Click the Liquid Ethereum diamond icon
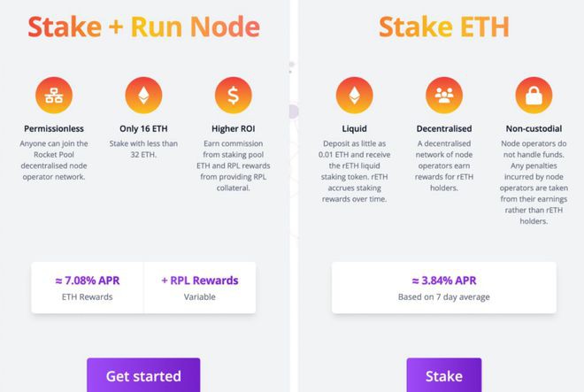 pyautogui.click(x=355, y=96)
